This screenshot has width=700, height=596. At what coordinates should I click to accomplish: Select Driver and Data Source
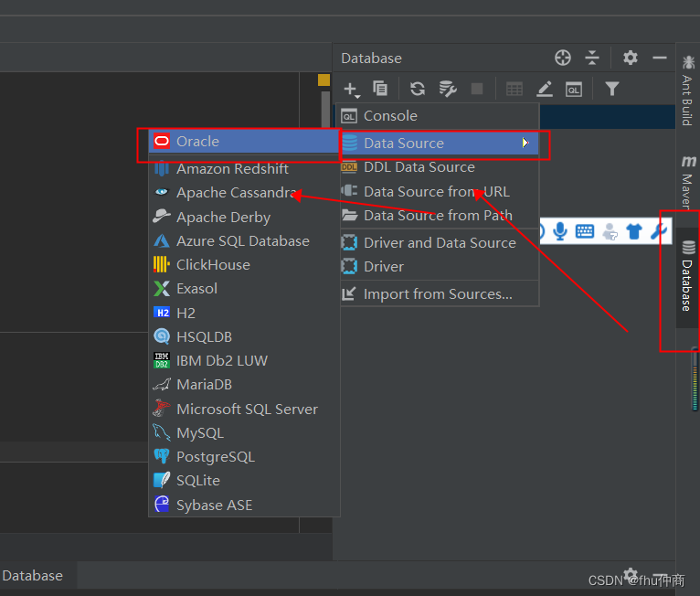(x=440, y=243)
